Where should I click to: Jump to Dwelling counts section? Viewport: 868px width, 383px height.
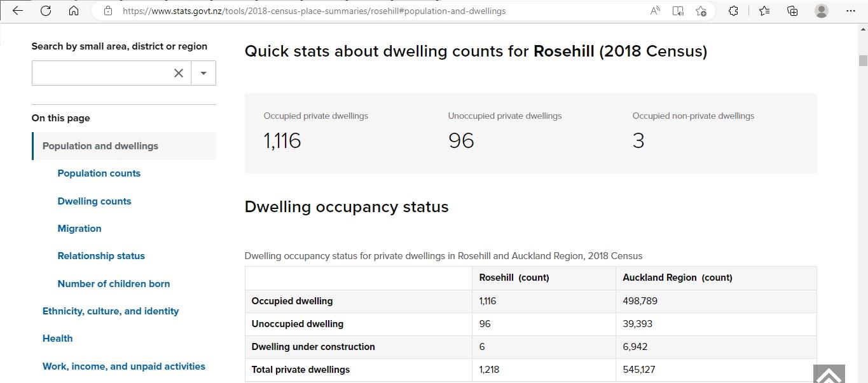(94, 201)
